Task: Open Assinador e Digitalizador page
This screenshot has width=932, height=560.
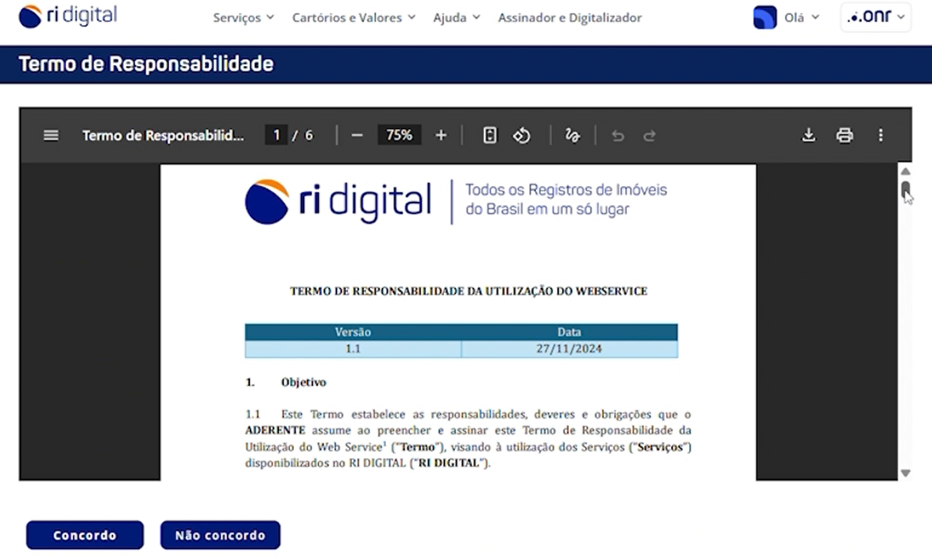Action: [570, 18]
